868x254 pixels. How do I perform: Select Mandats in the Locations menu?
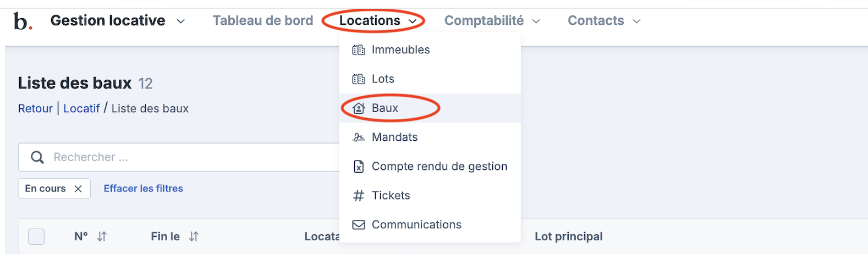pyautogui.click(x=394, y=137)
